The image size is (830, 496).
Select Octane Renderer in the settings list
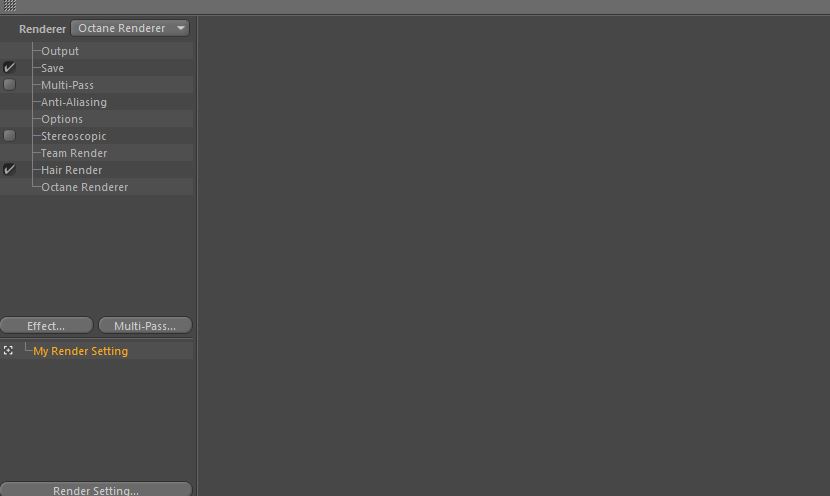pos(85,187)
